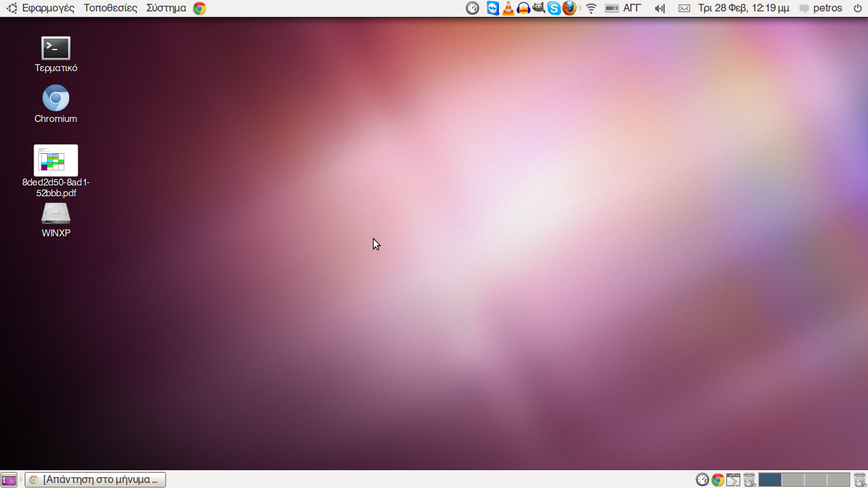The height and width of the screenshot is (488, 868).
Task: Launch Audacity headphones icon
Action: tap(524, 8)
